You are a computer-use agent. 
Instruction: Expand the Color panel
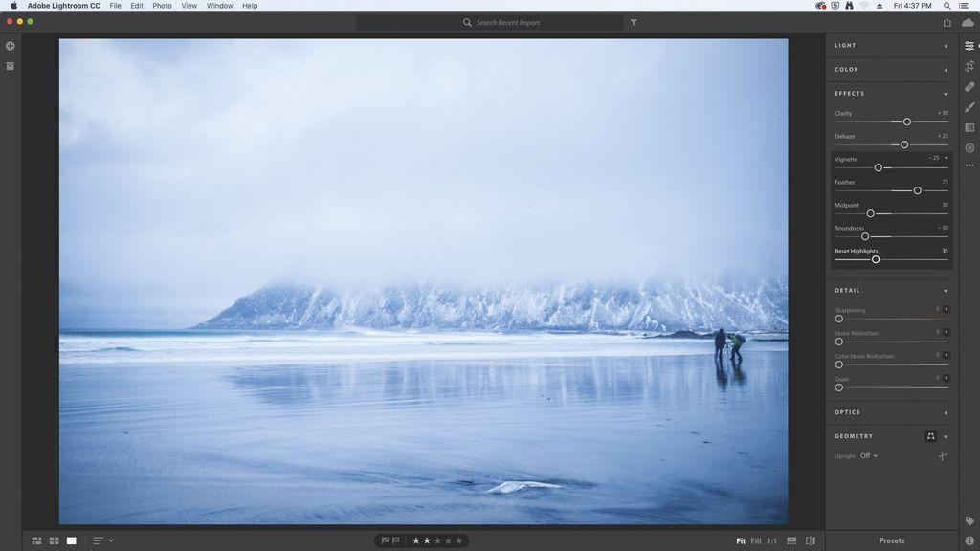click(890, 69)
